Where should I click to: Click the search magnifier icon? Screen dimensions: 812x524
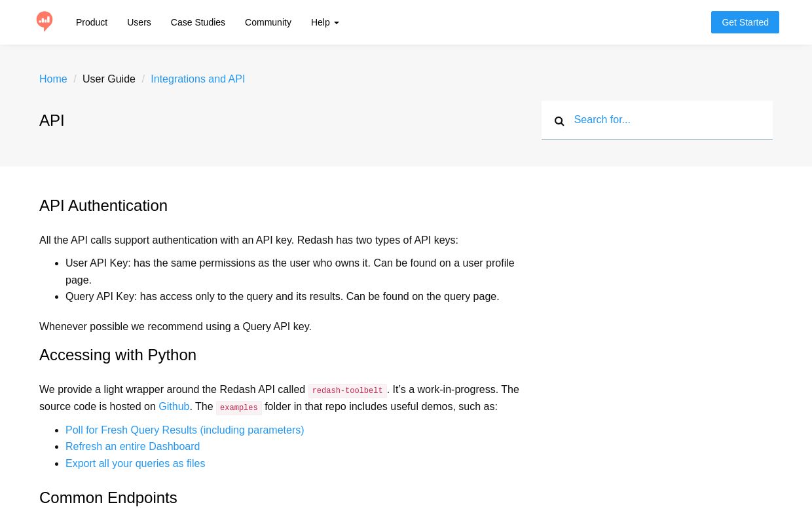coord(559,121)
